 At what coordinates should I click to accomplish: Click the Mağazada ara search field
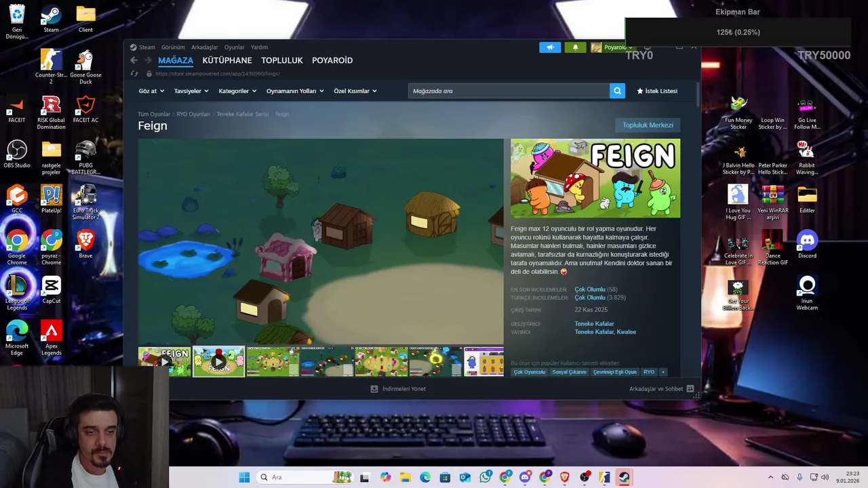point(509,91)
